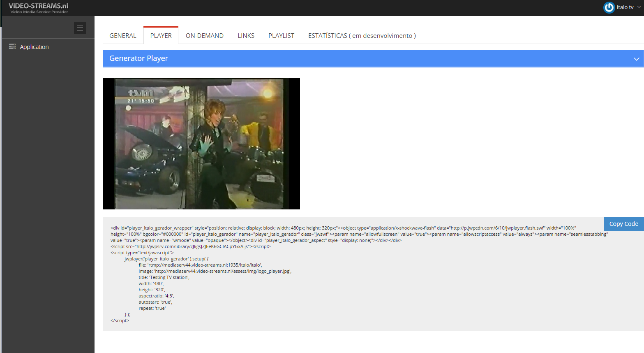Open the ON-DEMAND tab
The image size is (644, 353).
click(x=205, y=36)
